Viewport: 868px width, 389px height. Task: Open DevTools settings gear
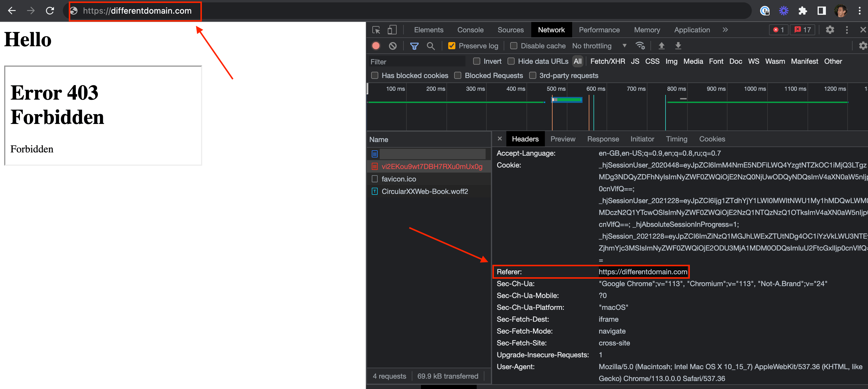[x=830, y=30]
